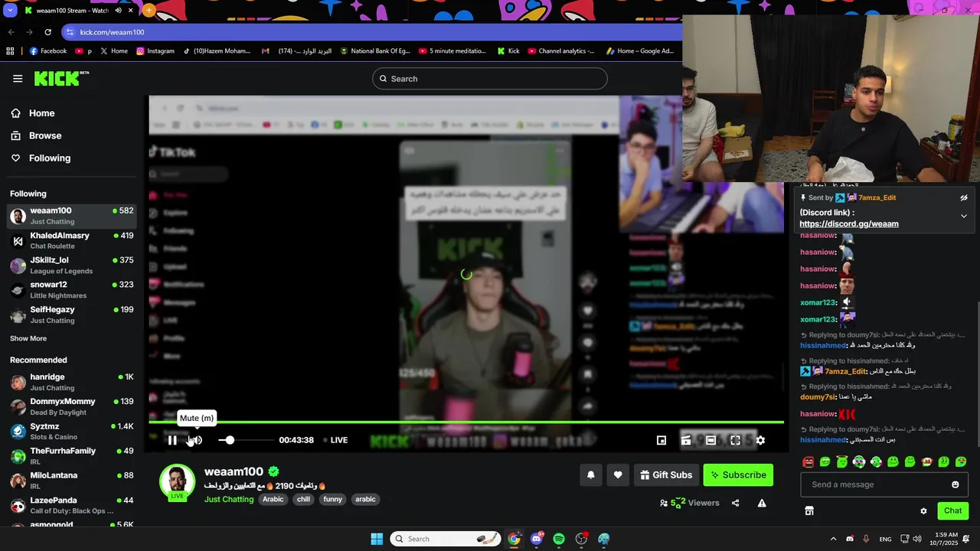The height and width of the screenshot is (551, 980).
Task: Select the funny tag
Action: [333, 499]
